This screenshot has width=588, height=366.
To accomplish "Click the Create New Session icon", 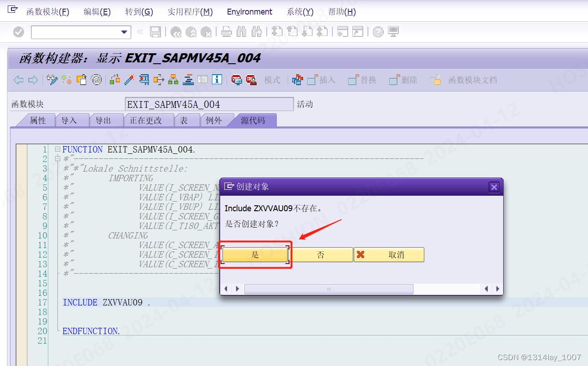I will pyautogui.click(x=342, y=32).
